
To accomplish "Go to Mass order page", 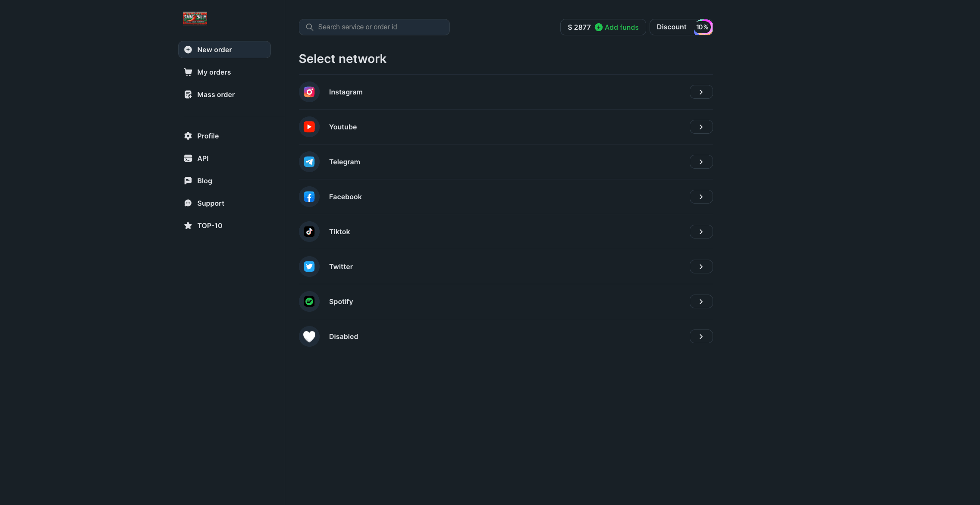I will 216,94.
